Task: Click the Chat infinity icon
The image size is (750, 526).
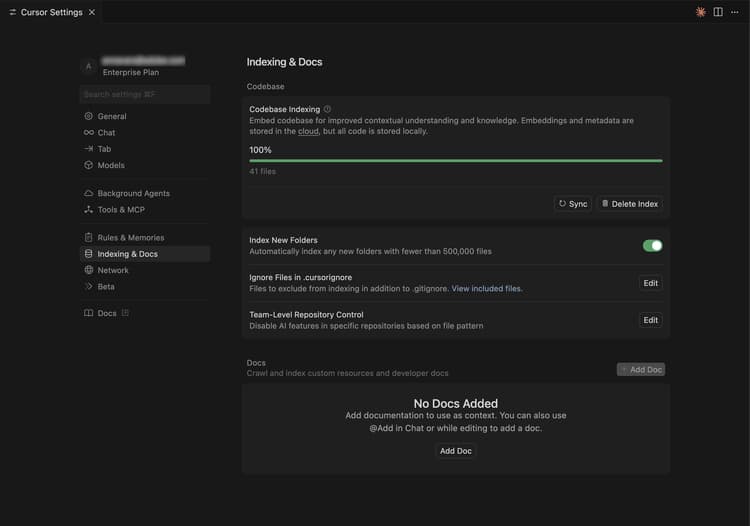Action: coord(88,132)
